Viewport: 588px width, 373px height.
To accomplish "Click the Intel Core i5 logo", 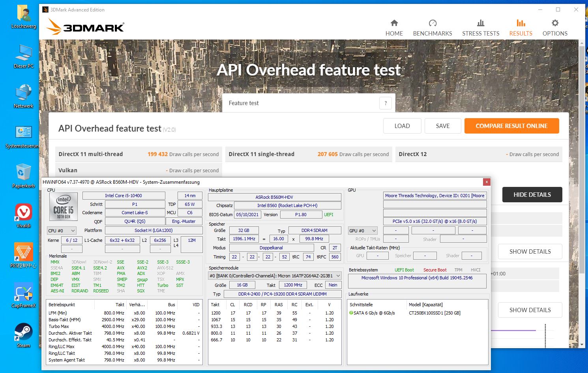I will pos(64,207).
